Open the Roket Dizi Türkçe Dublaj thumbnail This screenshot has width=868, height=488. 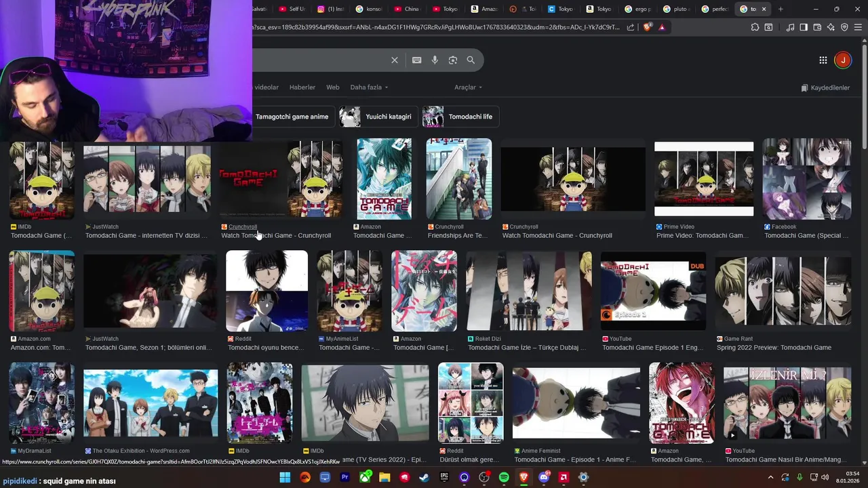(x=529, y=291)
